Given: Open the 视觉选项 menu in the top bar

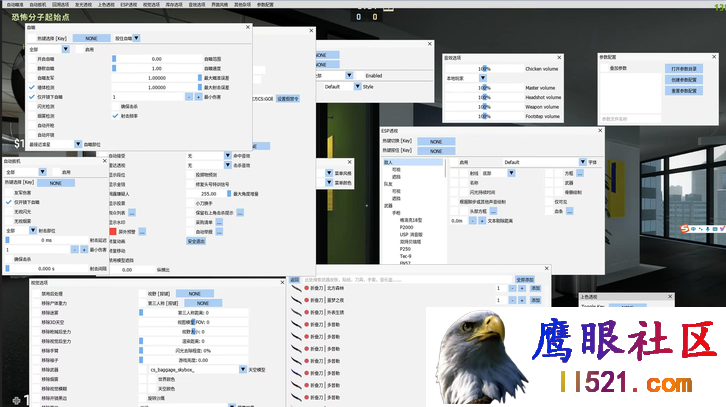Looking at the screenshot, I should click(151, 5).
